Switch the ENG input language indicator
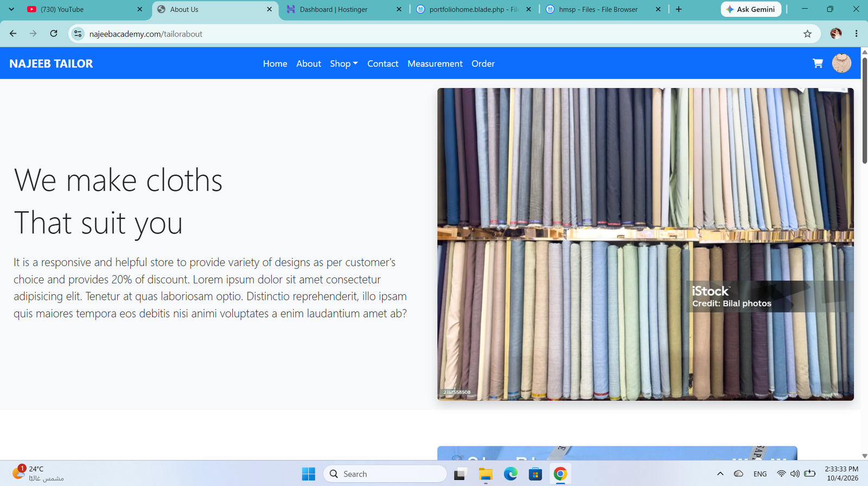Image resolution: width=868 pixels, height=486 pixels. click(x=760, y=474)
